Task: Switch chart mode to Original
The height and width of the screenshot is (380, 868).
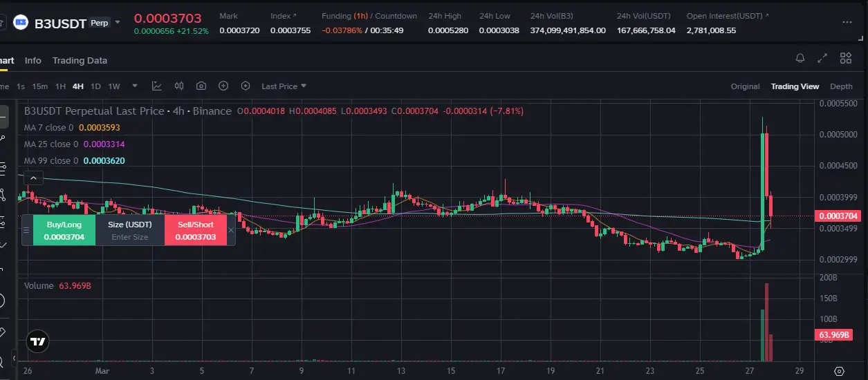Action: click(x=745, y=86)
